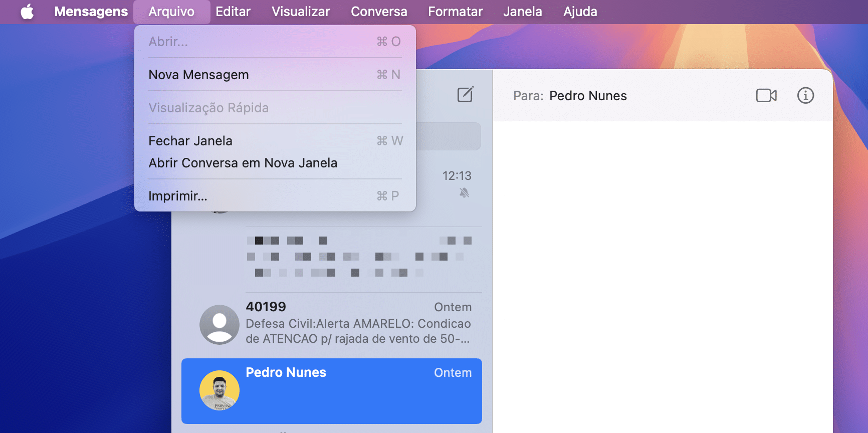Open the Visualizar menu
Image resolution: width=868 pixels, height=433 pixels.
[x=301, y=12]
